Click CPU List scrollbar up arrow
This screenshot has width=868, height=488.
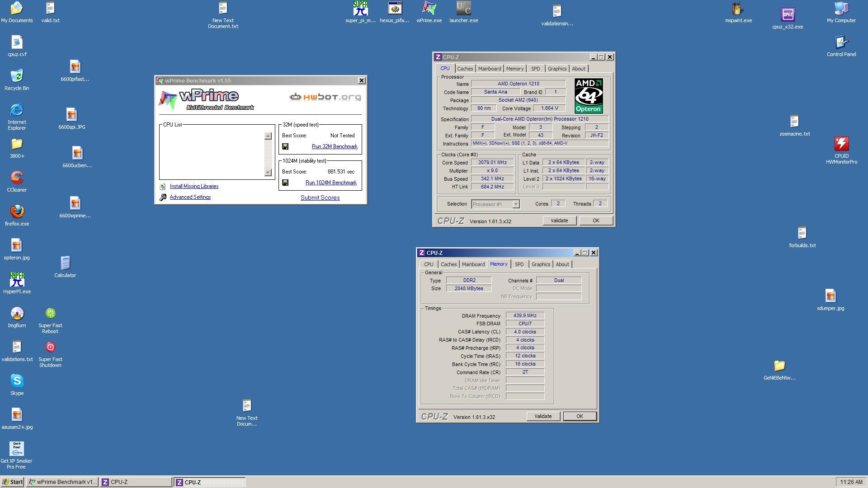point(268,136)
